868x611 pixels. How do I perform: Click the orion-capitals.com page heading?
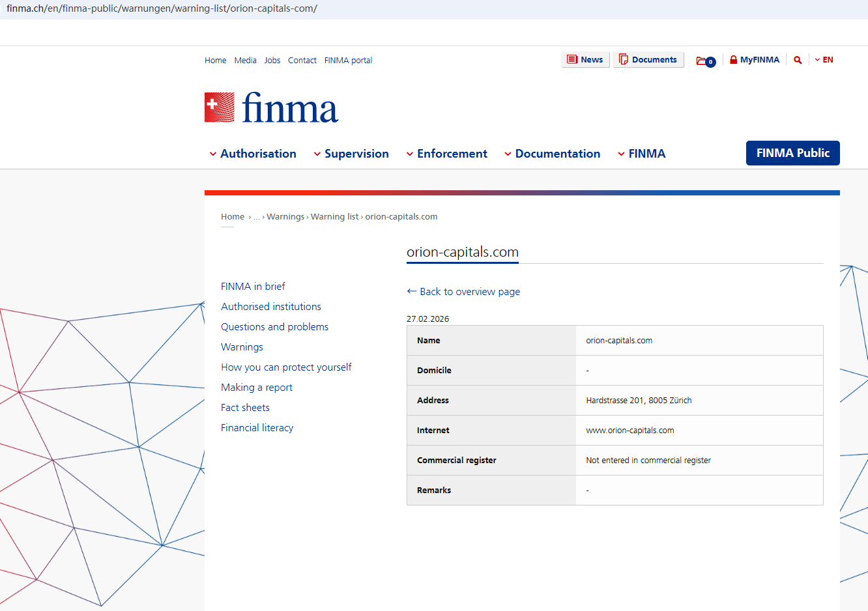463,252
